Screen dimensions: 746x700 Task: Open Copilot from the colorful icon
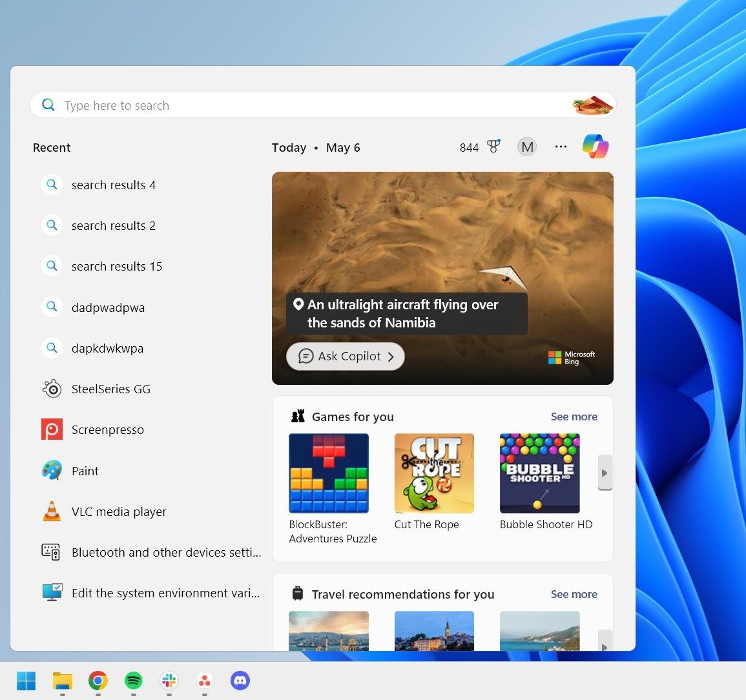(595, 146)
